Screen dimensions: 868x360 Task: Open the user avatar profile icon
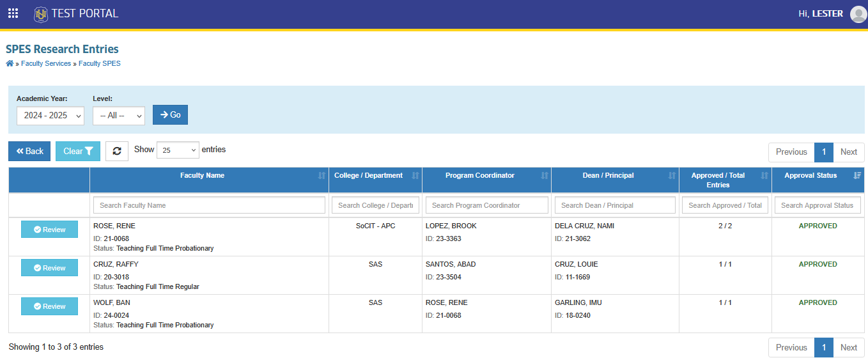(858, 13)
